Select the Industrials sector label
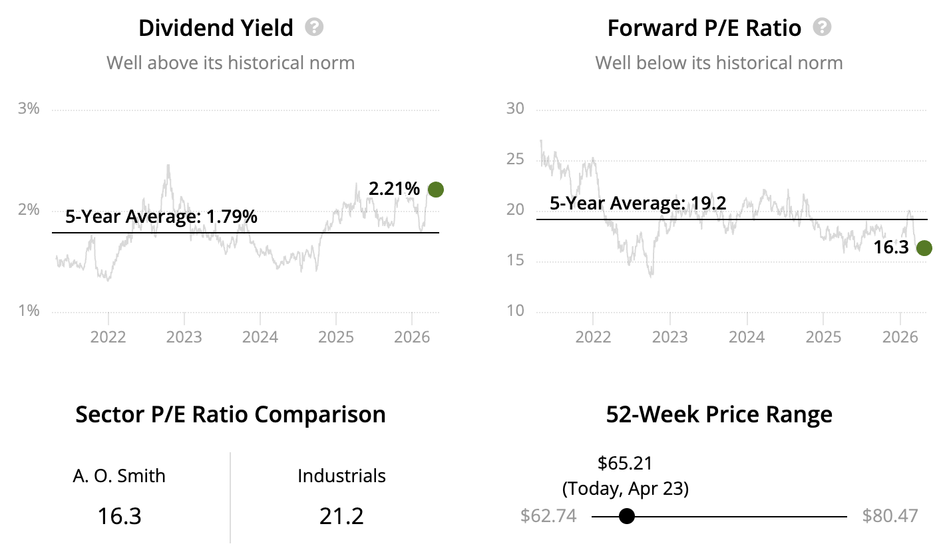This screenshot has width=941, height=560. (341, 476)
